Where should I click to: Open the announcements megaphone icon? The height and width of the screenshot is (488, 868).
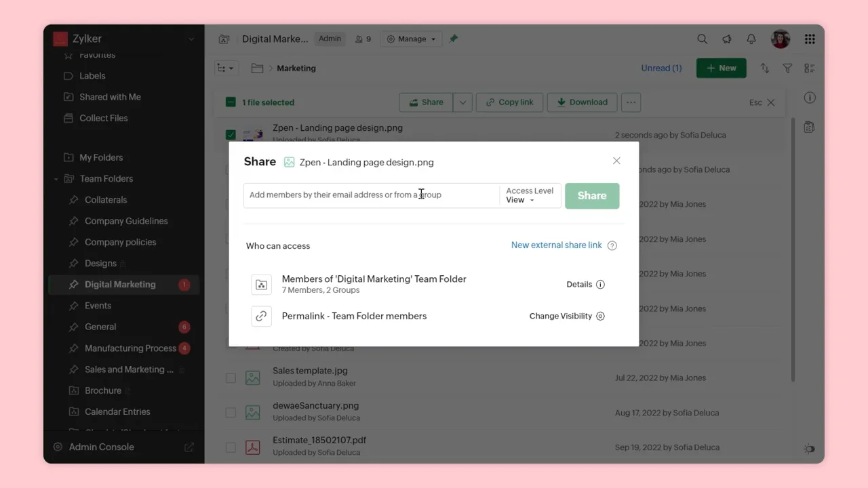(x=727, y=39)
